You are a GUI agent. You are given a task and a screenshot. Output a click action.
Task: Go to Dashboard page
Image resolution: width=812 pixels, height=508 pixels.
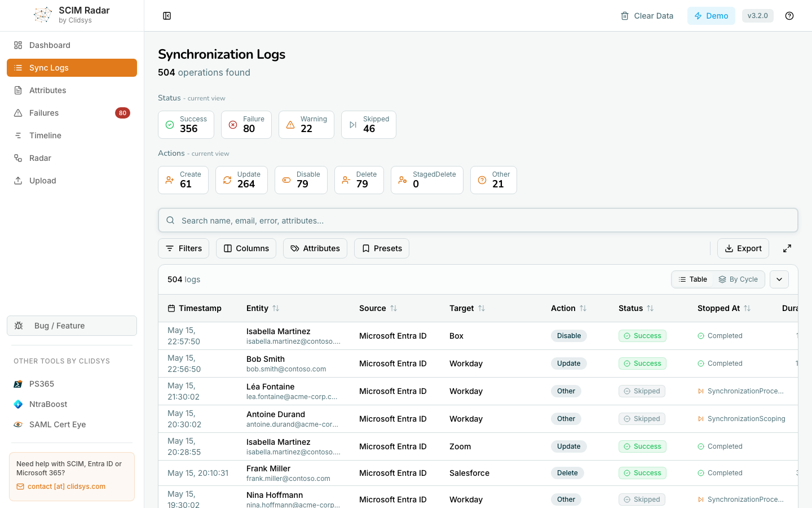click(72, 45)
